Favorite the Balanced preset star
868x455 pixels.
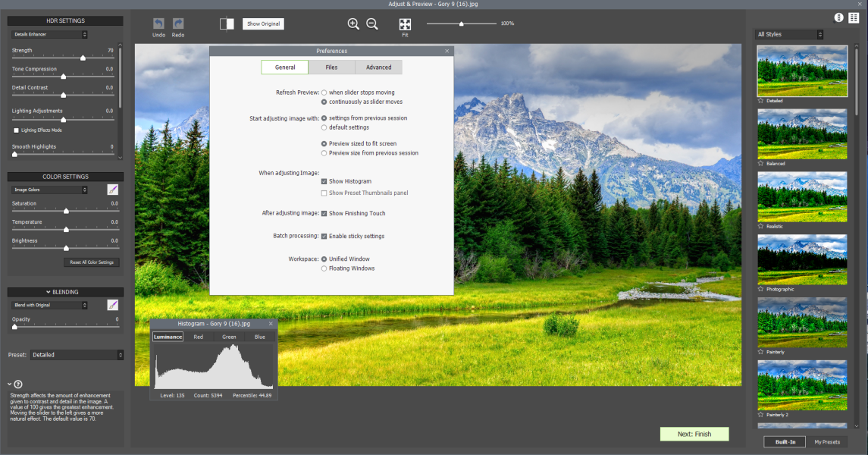760,163
